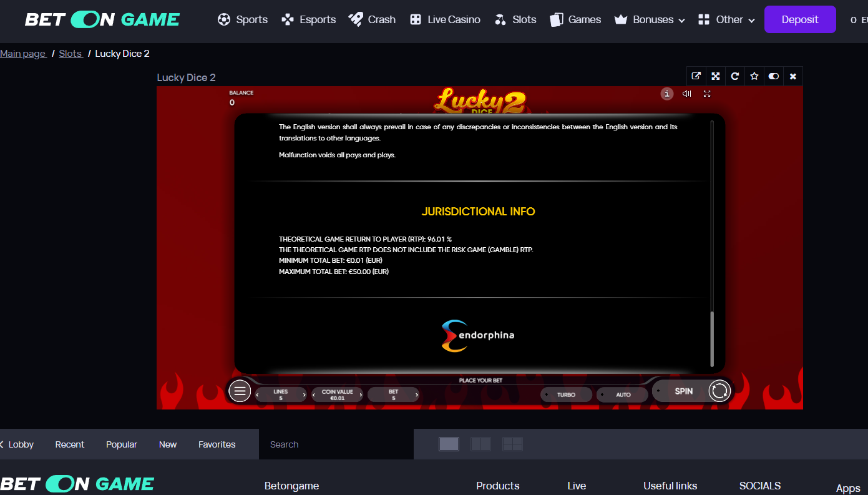Follow the Main page breadcrumb link
Screen dimensions: 868x495
coord(23,54)
